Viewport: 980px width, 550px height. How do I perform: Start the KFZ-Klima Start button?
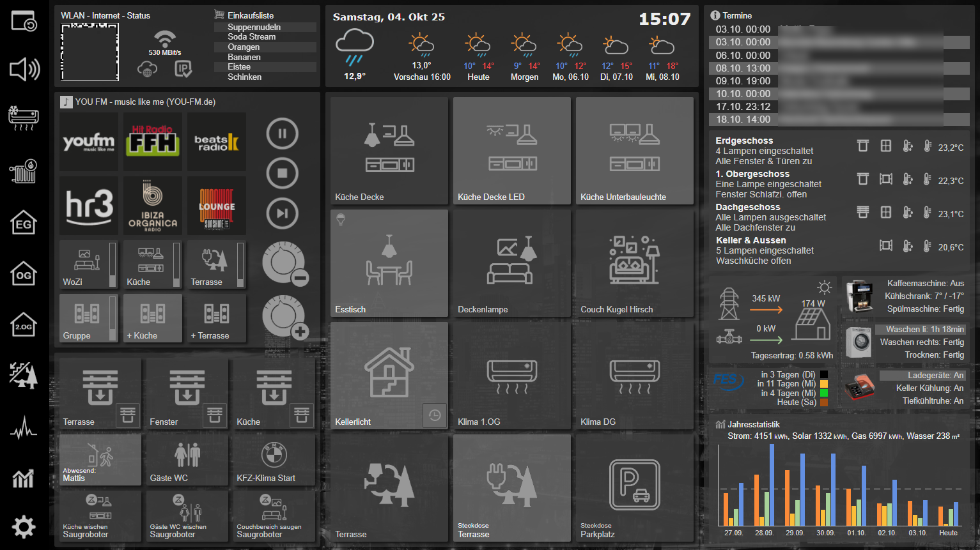274,460
